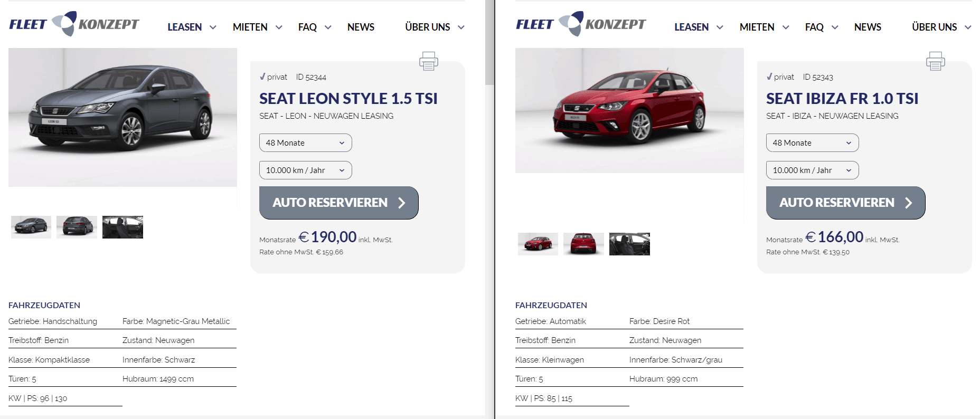
Task: Click 'Getriebe: Handschaltung' row
Action: pos(53,321)
